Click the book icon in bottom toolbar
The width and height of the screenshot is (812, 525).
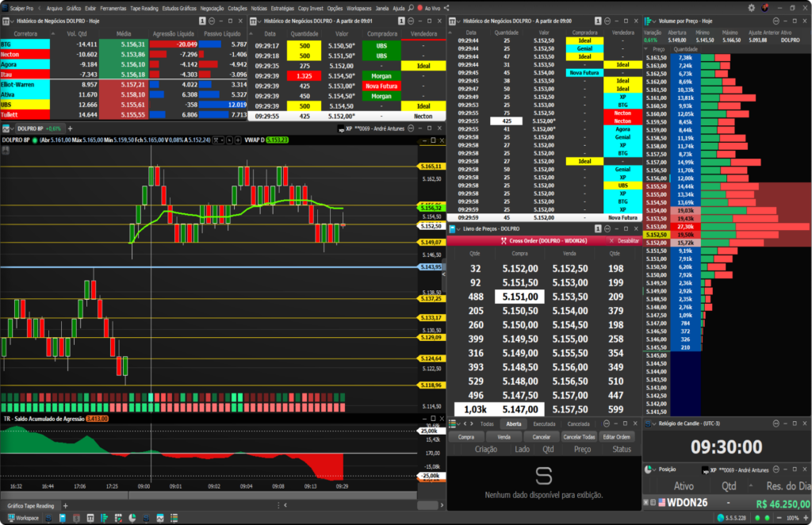click(63, 518)
